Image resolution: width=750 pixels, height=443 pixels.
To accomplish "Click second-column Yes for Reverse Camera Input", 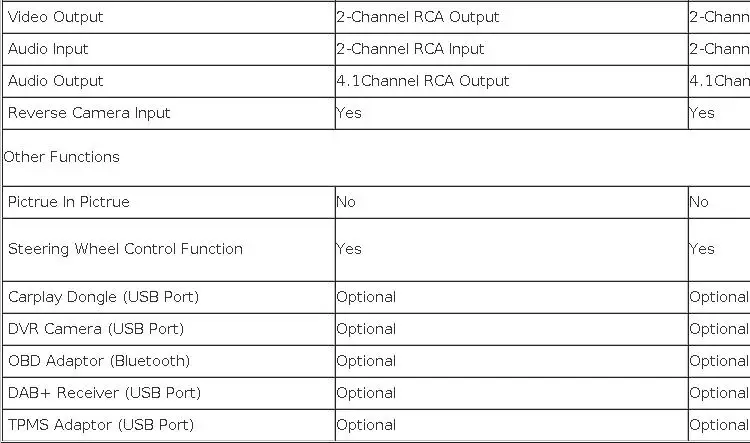I will [x=349, y=113].
